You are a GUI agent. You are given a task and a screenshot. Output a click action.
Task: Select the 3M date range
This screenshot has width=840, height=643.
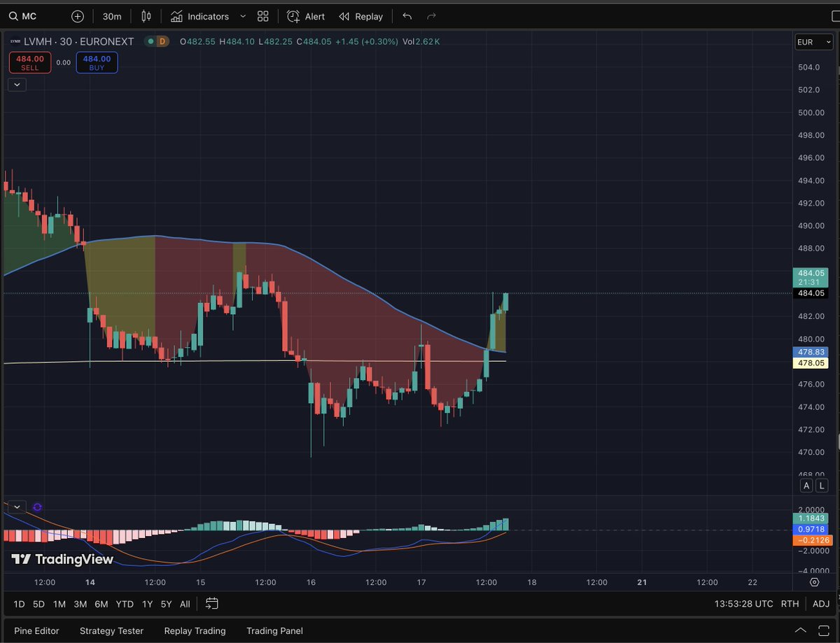(80, 604)
